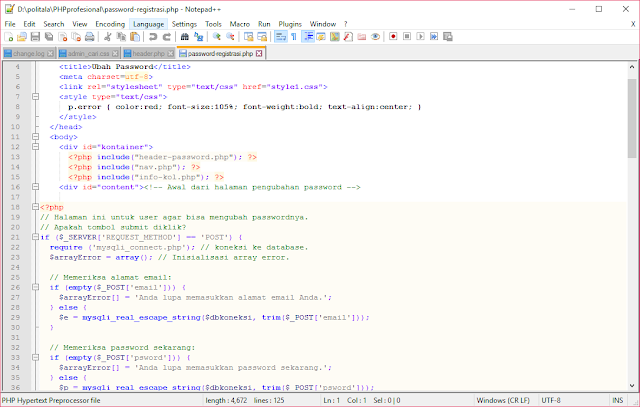This screenshot has height=407, width=640.
Task: Open the Language menu
Action: pos(149,24)
